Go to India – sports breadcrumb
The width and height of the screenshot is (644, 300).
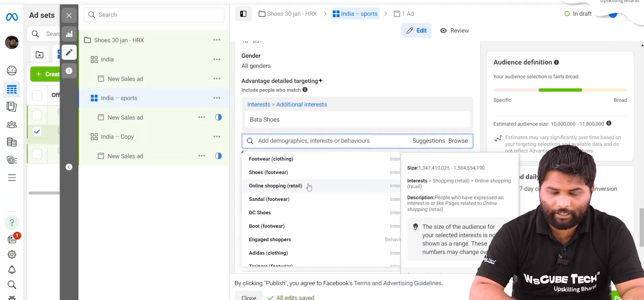click(x=355, y=14)
